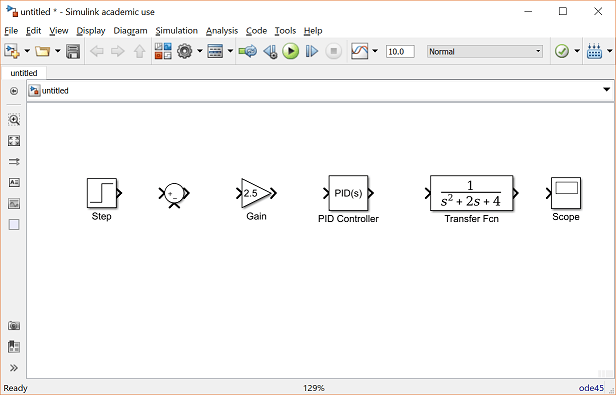This screenshot has width=616, height=395.
Task: Select the Annotation text palette icon
Action: [14, 182]
